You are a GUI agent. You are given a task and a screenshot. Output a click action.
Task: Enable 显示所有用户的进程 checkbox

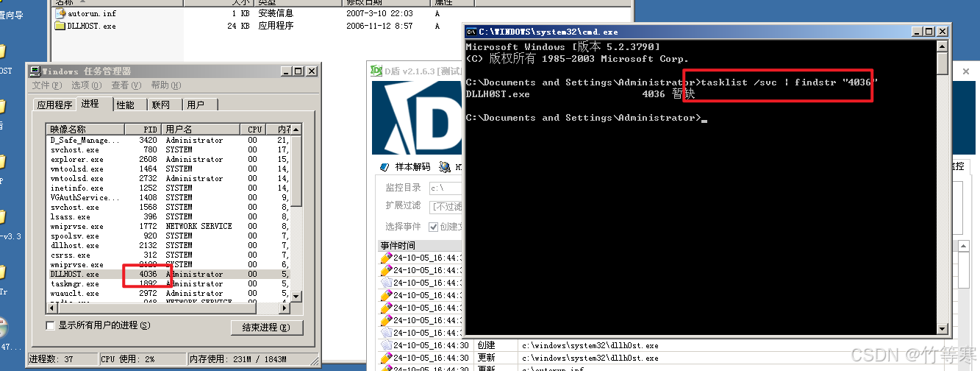[x=51, y=325]
